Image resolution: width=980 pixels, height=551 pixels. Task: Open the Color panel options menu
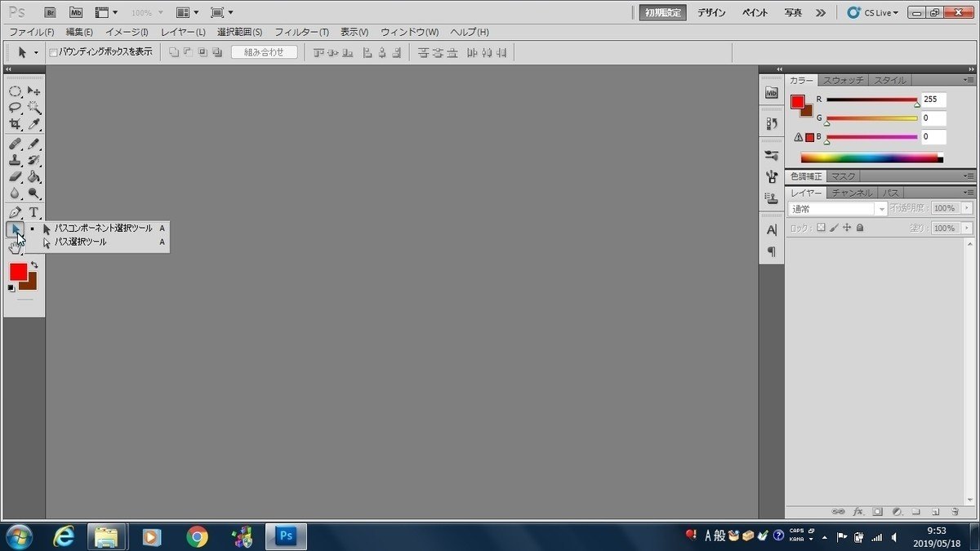point(969,80)
